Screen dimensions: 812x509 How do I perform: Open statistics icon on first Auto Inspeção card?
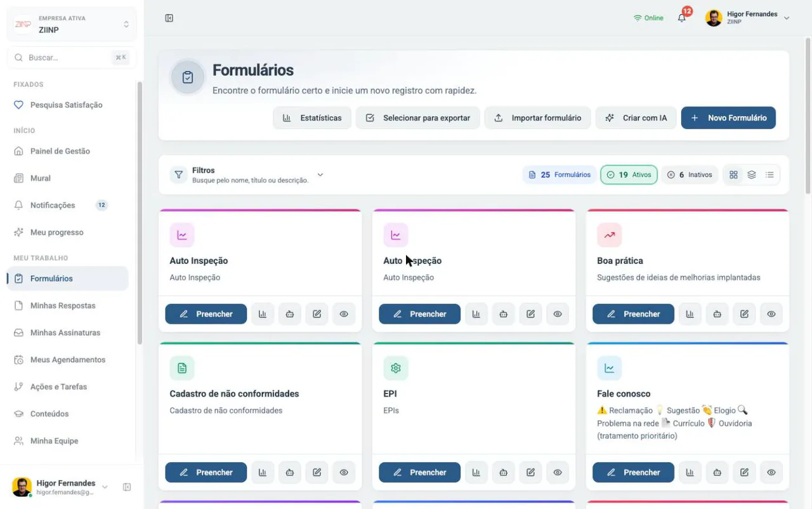click(262, 314)
